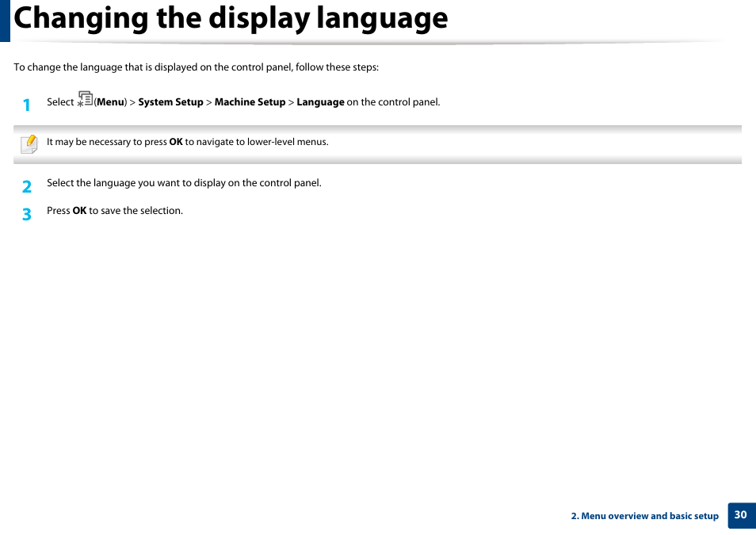756x535 pixels.
Task: Select the 'Changing the display language' heading
Action: coord(231,19)
